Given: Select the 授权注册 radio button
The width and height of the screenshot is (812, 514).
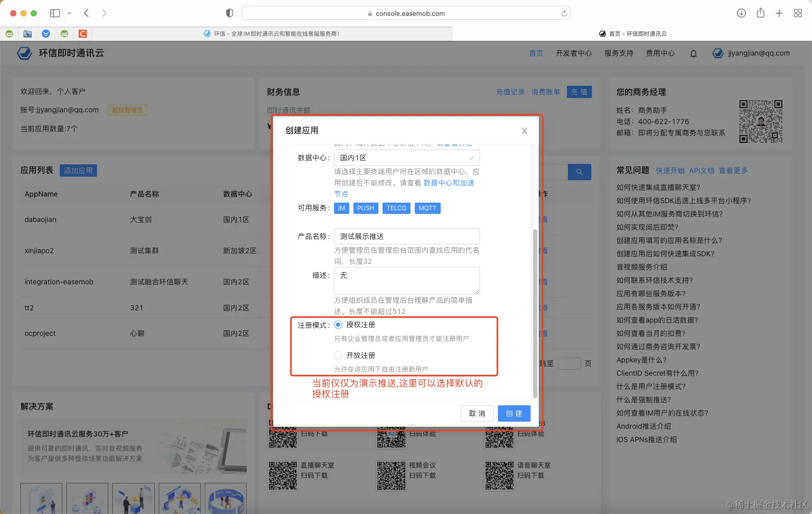Looking at the screenshot, I should click(338, 325).
